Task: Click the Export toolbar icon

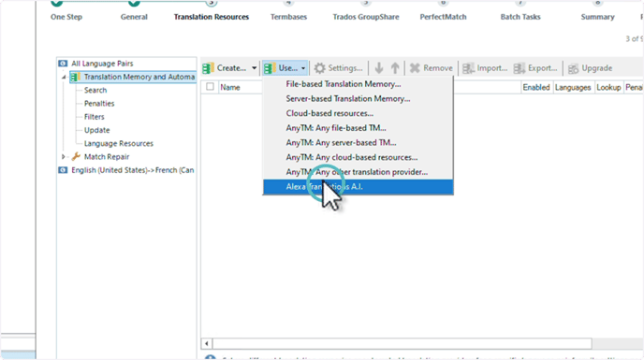Action: point(520,68)
